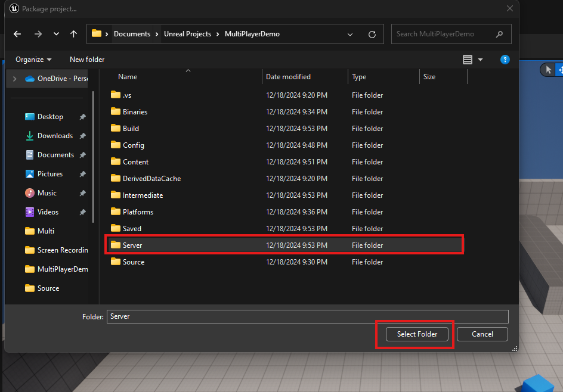Go up one folder level
This screenshot has height=392, width=563.
[x=73, y=34]
